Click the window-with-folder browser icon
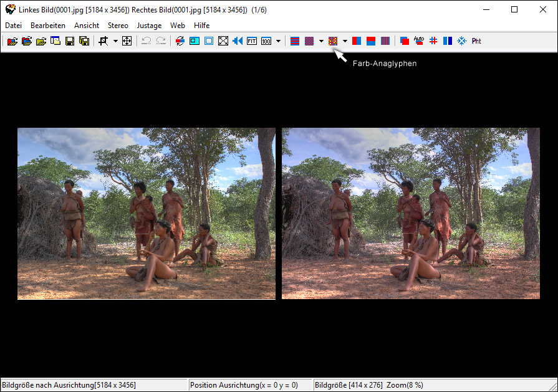The width and height of the screenshot is (558, 392). pos(55,41)
